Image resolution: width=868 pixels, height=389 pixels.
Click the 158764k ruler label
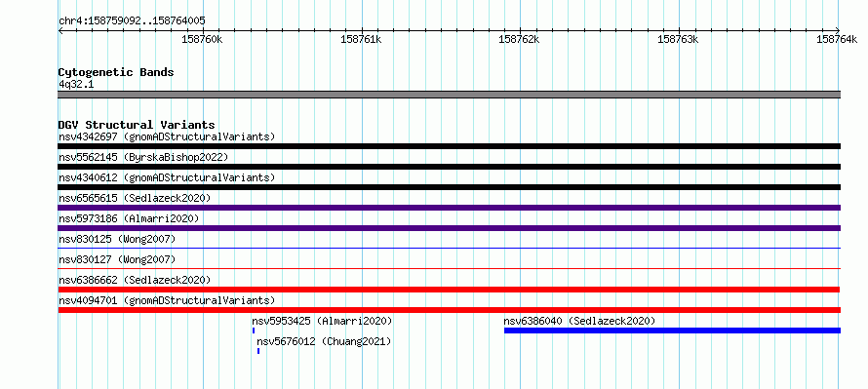(x=838, y=39)
